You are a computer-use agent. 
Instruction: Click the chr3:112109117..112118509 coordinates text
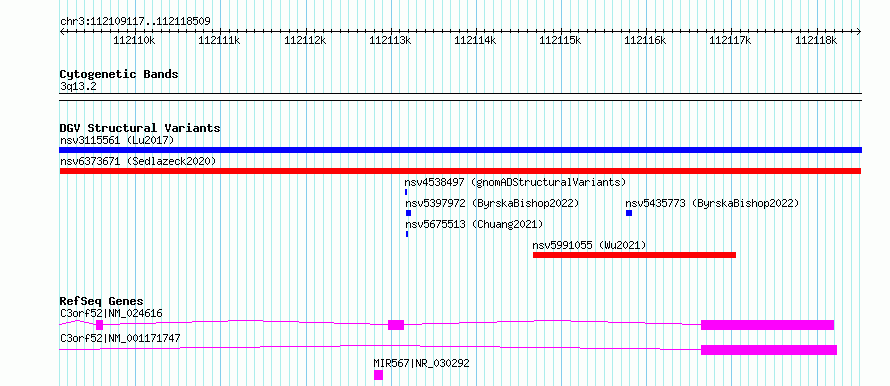136,22
